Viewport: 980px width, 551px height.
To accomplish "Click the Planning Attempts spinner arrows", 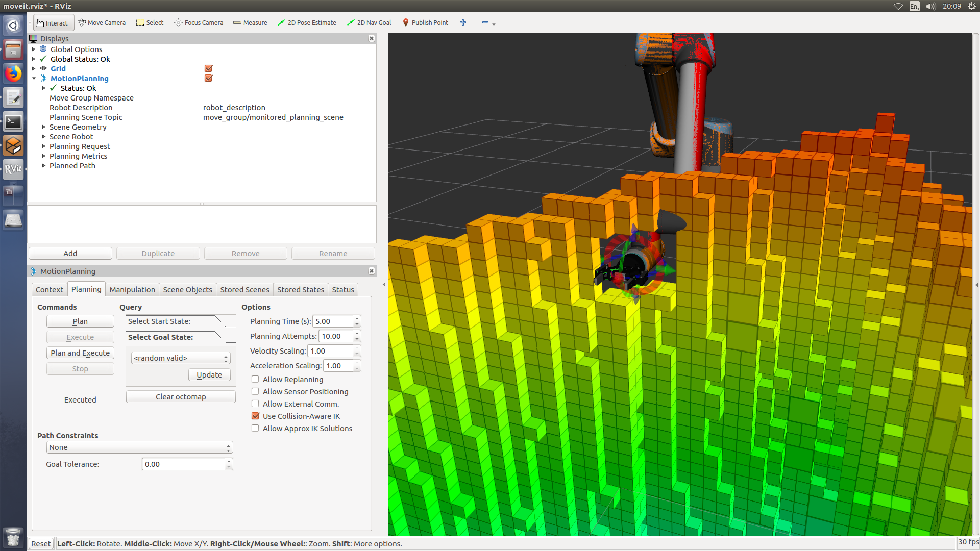I will pos(357,336).
